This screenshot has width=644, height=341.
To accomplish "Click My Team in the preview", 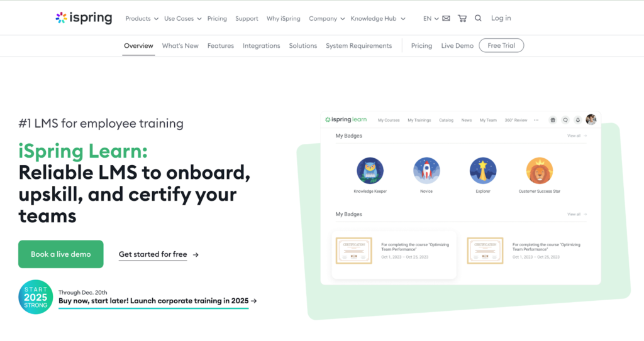I will (488, 120).
